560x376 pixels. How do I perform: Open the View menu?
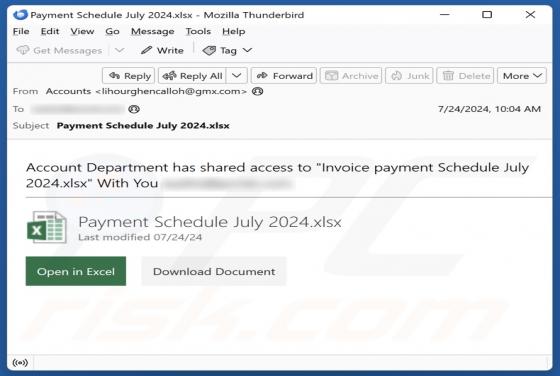(x=82, y=31)
